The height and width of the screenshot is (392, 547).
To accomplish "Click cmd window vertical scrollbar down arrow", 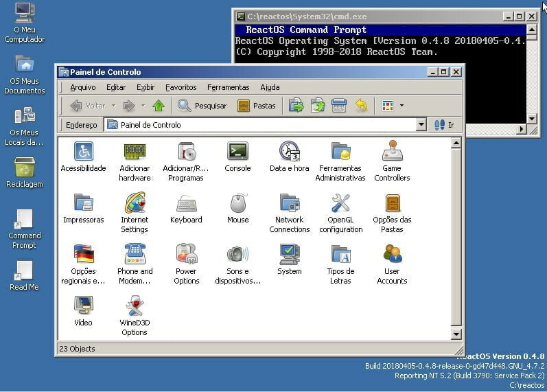I will [x=531, y=119].
